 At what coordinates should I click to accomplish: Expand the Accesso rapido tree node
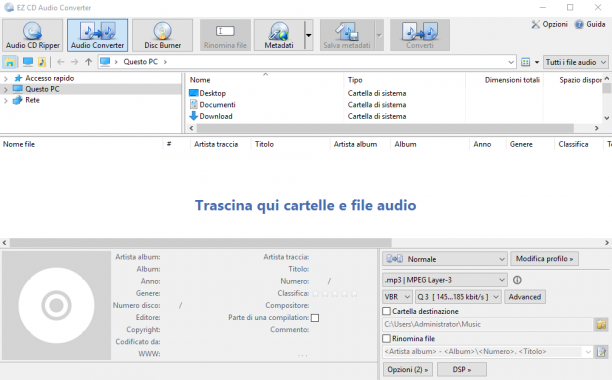5,78
